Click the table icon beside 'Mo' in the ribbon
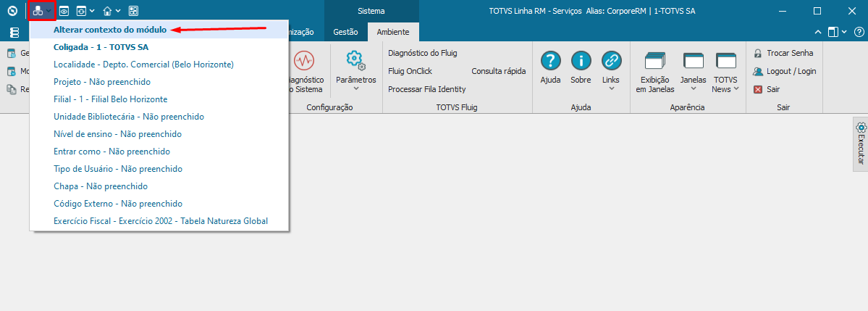 coord(11,71)
